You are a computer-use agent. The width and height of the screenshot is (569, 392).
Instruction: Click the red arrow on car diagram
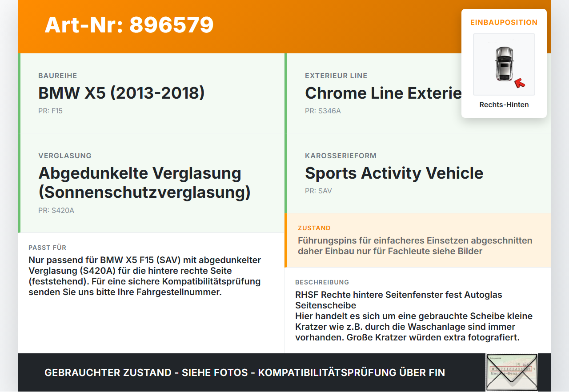[519, 83]
